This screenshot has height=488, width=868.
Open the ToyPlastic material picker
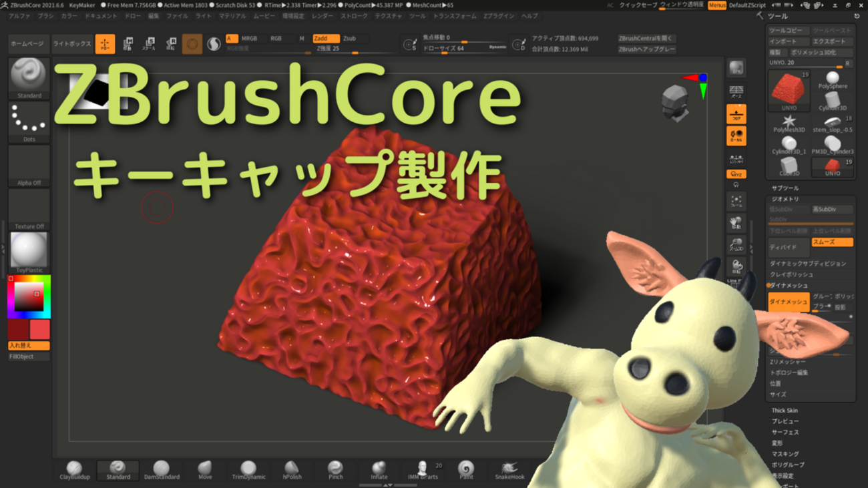(x=29, y=253)
